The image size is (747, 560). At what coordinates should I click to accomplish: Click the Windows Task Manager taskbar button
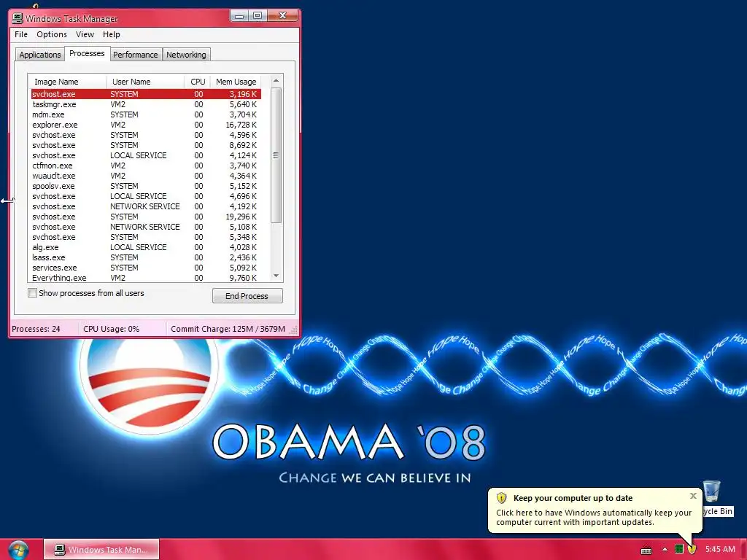[x=101, y=550]
